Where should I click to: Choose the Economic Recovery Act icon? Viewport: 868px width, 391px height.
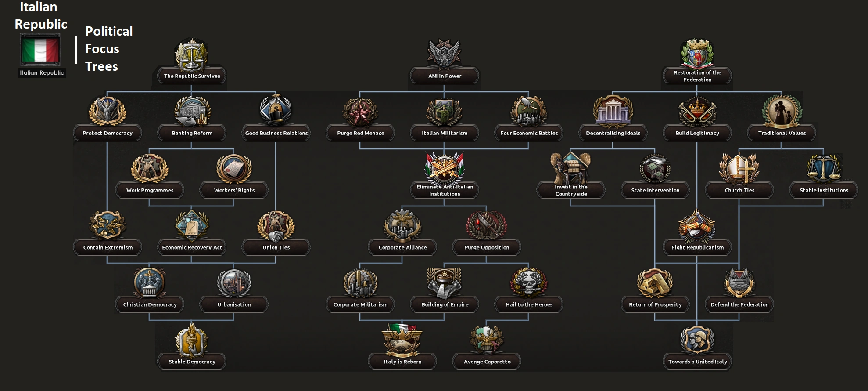[192, 225]
